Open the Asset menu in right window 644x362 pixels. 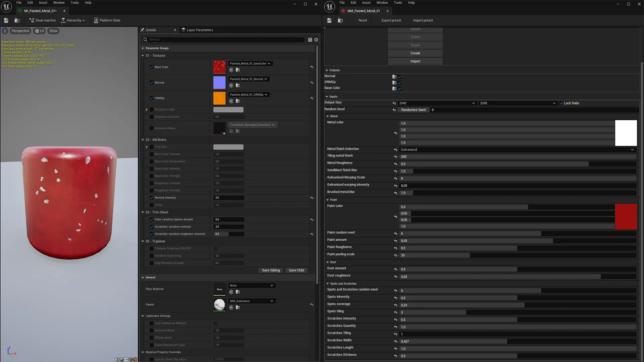[x=366, y=3]
